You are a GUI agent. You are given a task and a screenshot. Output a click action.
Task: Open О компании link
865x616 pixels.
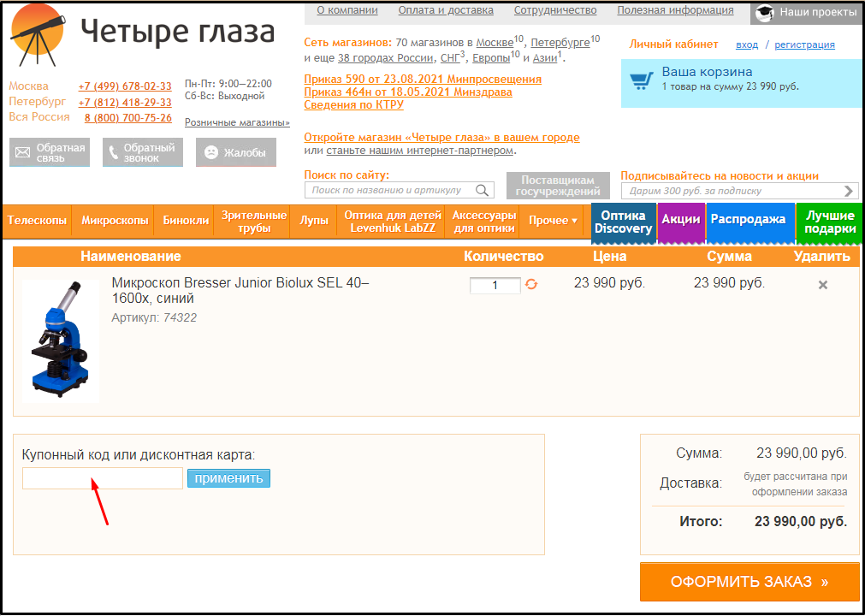tap(347, 10)
